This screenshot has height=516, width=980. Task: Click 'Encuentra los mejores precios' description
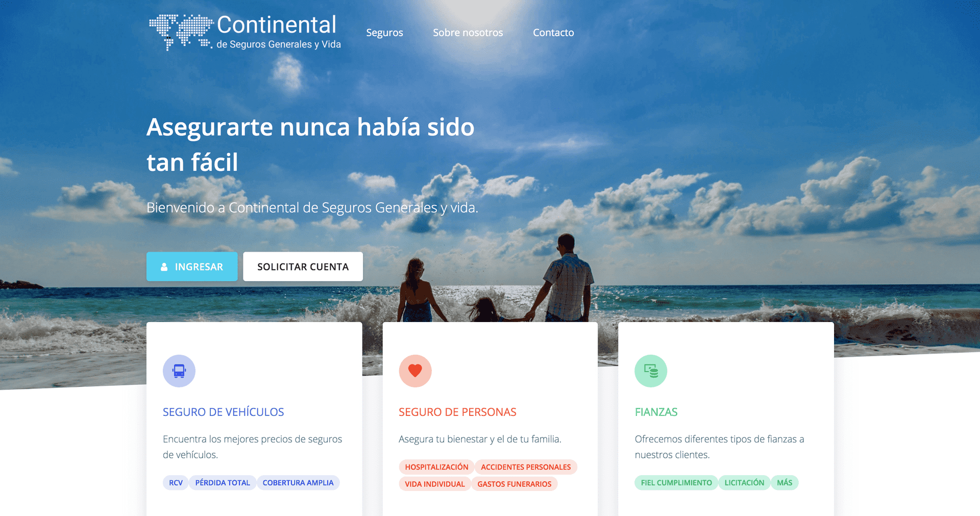253,447
